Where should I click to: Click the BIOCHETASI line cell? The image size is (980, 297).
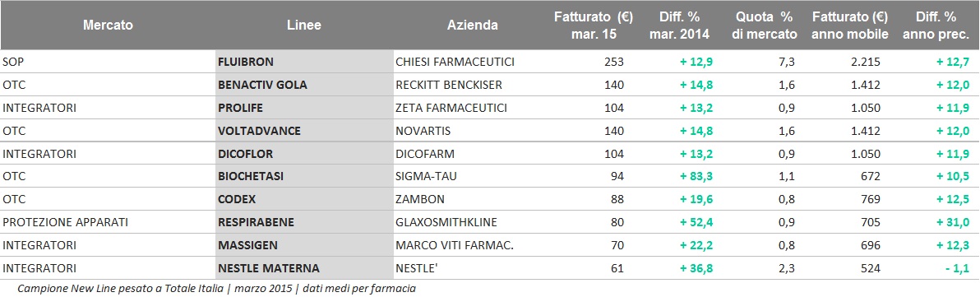[x=303, y=176]
